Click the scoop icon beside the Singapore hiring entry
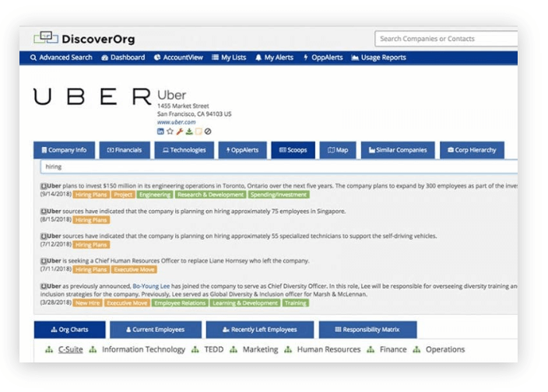This screenshot has height=392, width=548. pos(44,212)
